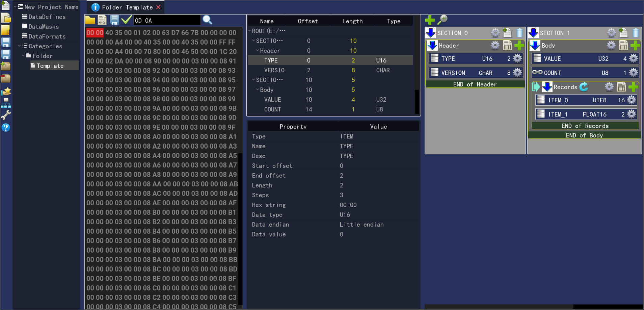Select DataDefines in project tree
The width and height of the screenshot is (644, 310).
pyautogui.click(x=47, y=17)
